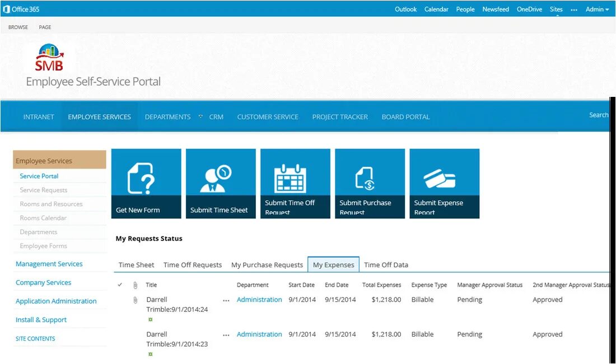Open Departments link in the sidebar
616x364 pixels.
coord(39,232)
